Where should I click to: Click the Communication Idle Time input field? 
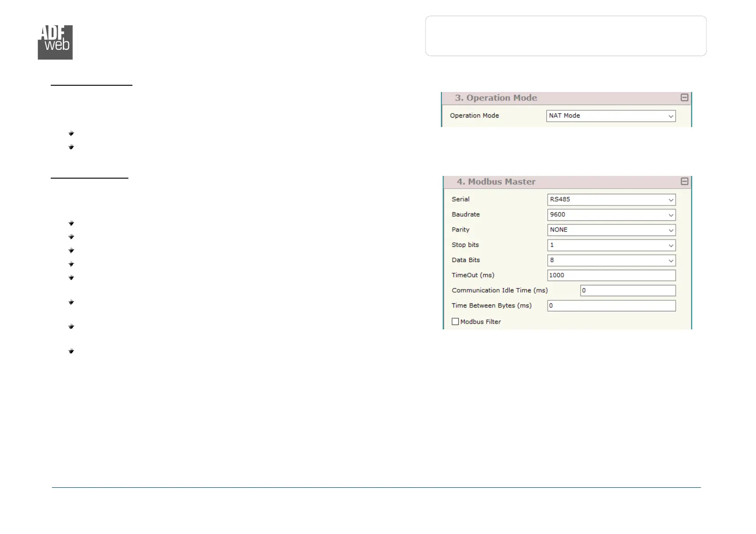628,291
